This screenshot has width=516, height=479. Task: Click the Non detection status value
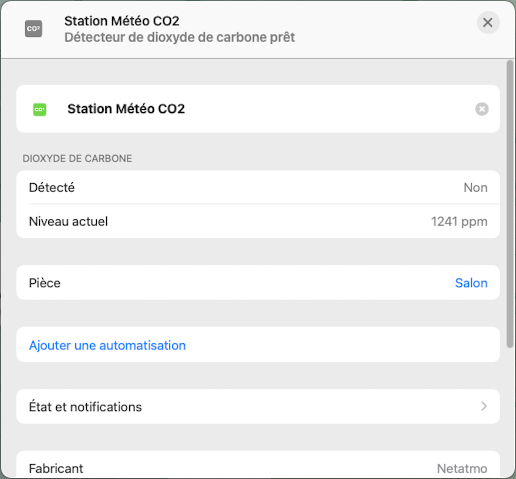(475, 188)
